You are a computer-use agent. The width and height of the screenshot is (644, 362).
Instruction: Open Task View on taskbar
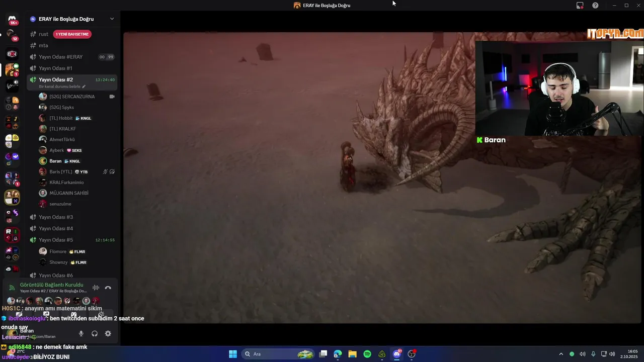tap(324, 354)
